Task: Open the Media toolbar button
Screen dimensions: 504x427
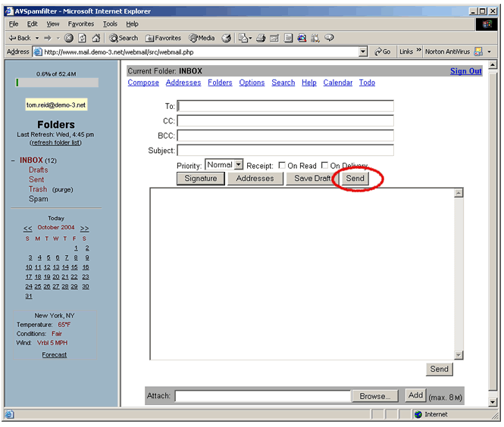Action: (202, 38)
